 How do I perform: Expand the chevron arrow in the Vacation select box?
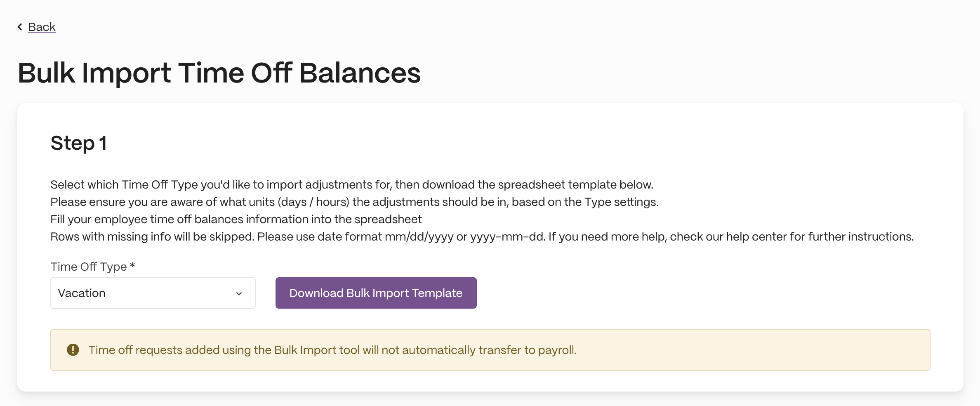[x=239, y=293]
